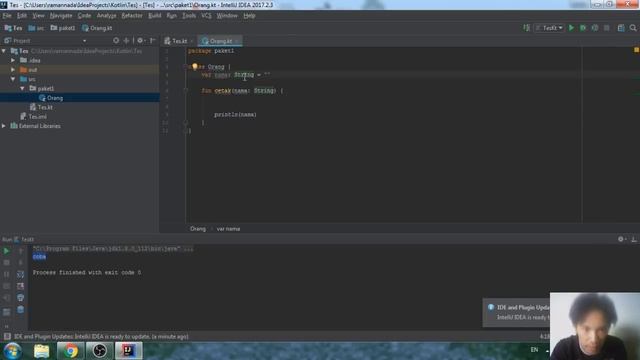The image size is (640, 360).
Task: Clear all console output with the trash icon
Action: click(x=20, y=310)
